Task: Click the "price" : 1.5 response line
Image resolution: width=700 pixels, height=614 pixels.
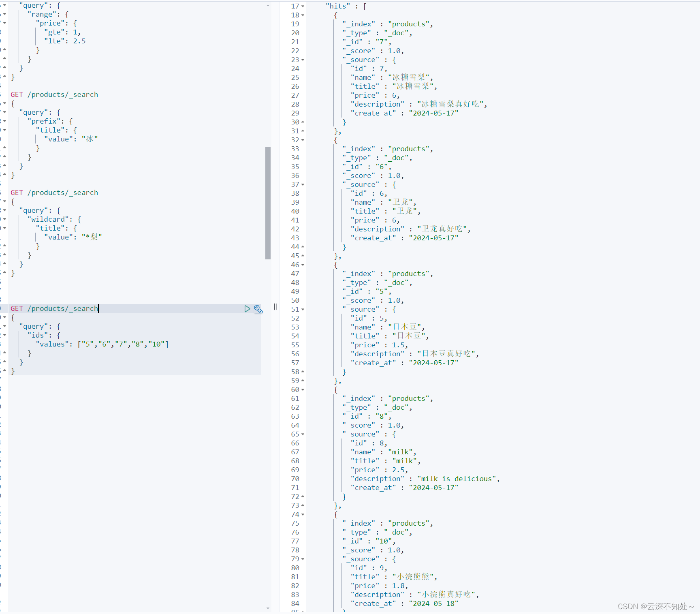Action: (380, 345)
